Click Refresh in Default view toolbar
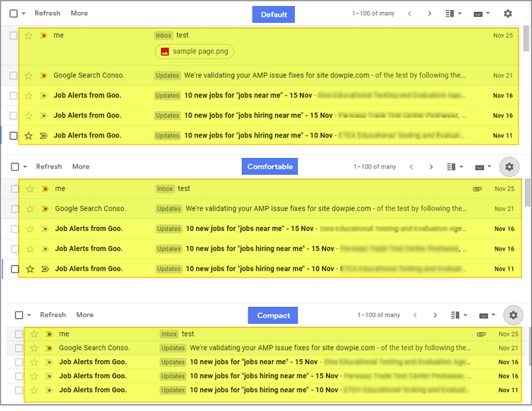Viewport: 532px width, 411px height. pos(47,13)
